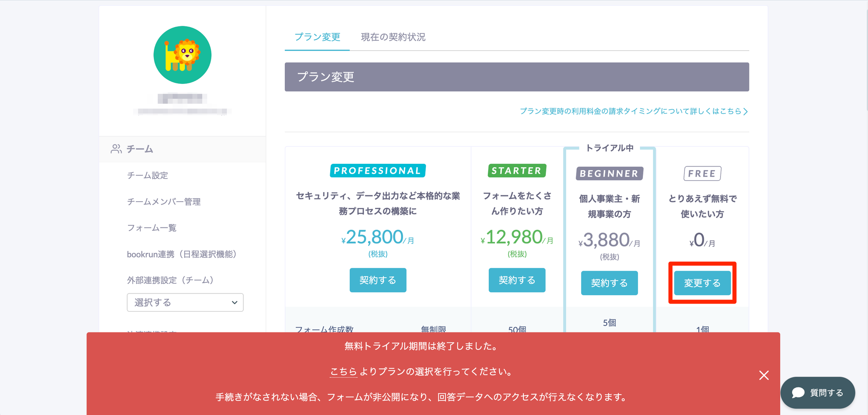Click the FREE plan badge
The image size is (868, 415).
702,174
